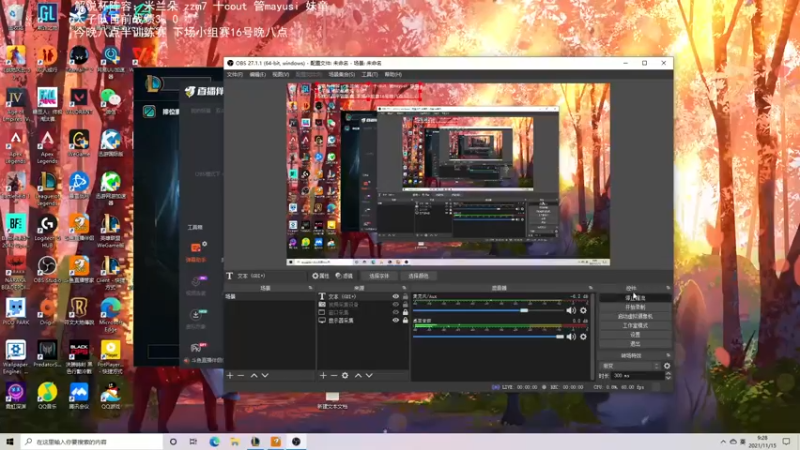
Task: Open source properties gear in Sources toolbar
Action: (345, 376)
